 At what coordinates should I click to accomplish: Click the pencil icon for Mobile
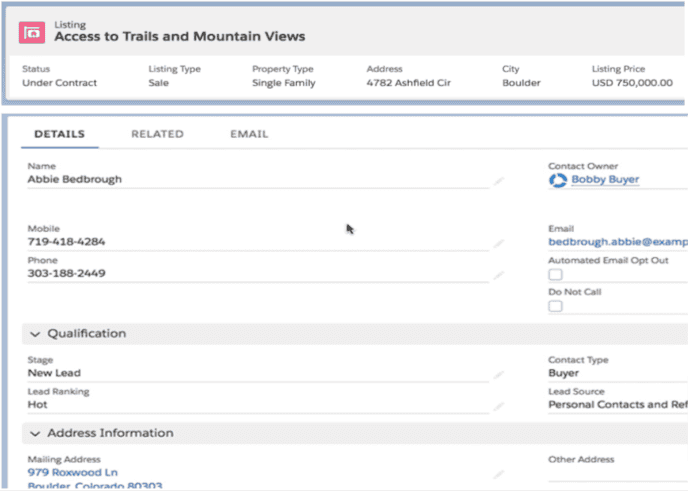pos(498,244)
